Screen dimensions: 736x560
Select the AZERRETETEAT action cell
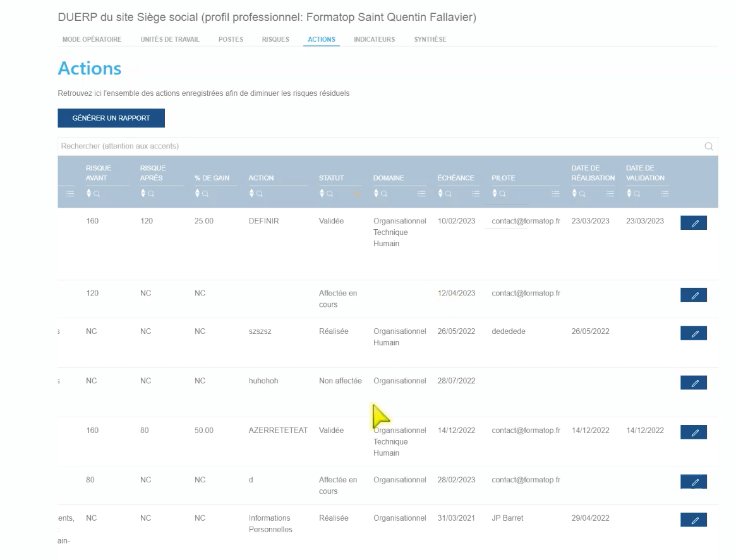(278, 431)
